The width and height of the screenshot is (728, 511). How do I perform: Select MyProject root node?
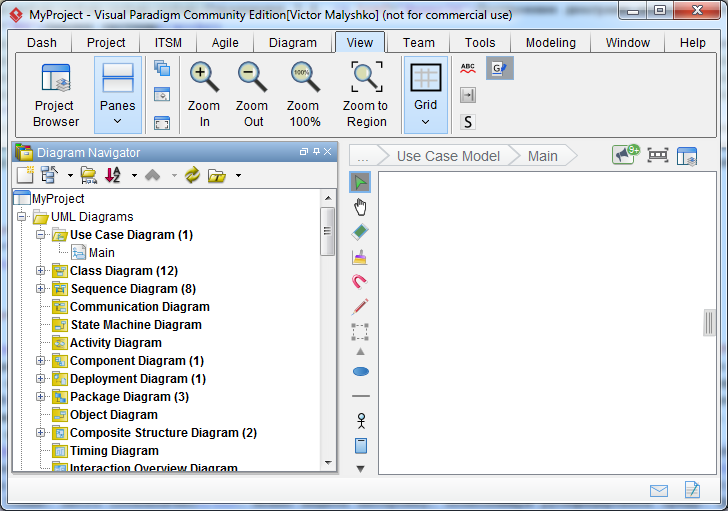[58, 199]
